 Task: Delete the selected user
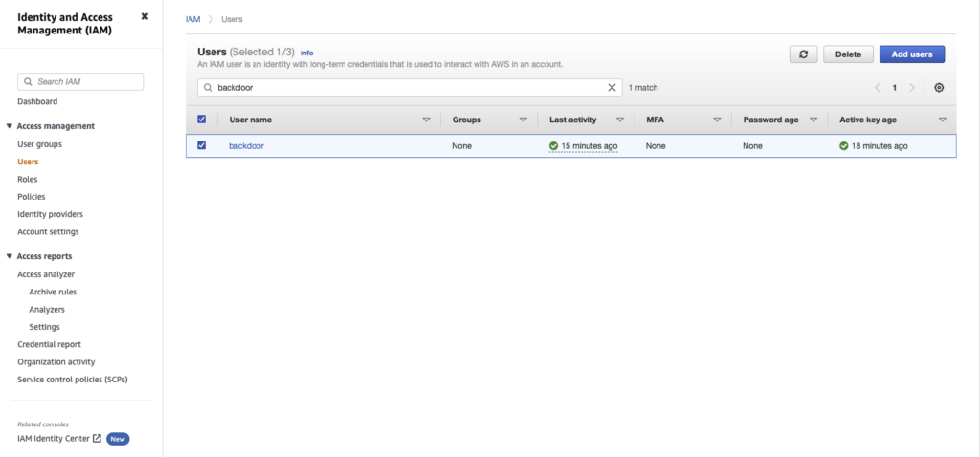coord(848,54)
